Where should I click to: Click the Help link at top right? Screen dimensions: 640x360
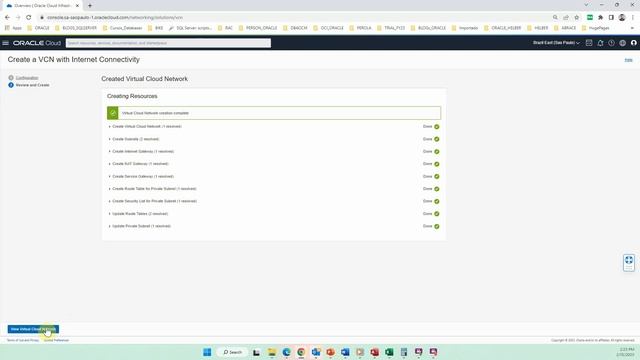(x=629, y=60)
